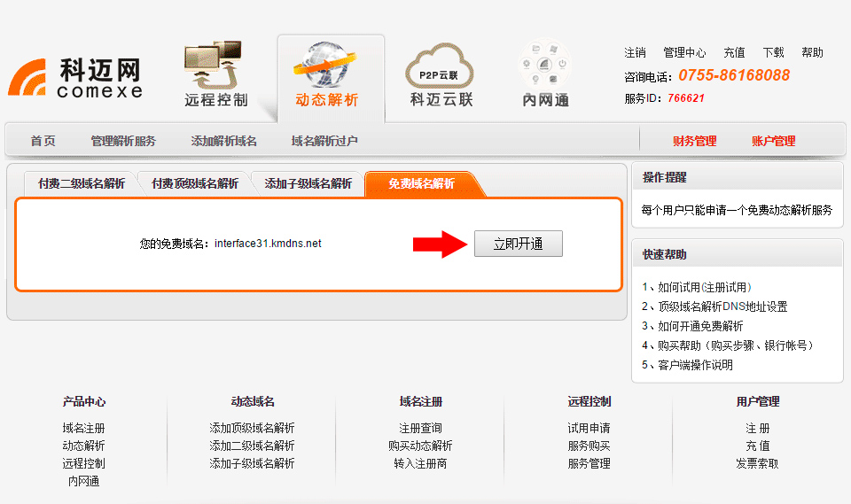Click the 动态域名 footer heading
The width and height of the screenshot is (851, 504).
(253, 401)
